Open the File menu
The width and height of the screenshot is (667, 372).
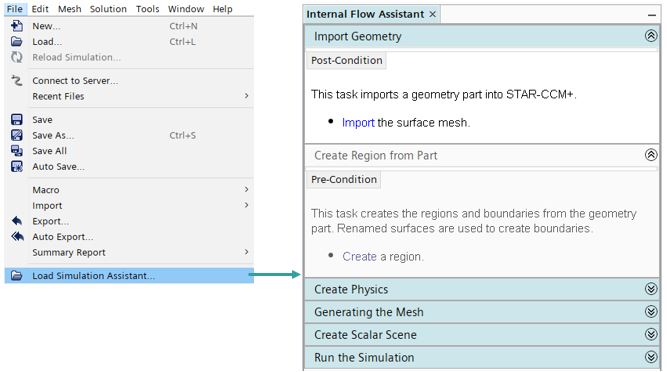(x=15, y=9)
